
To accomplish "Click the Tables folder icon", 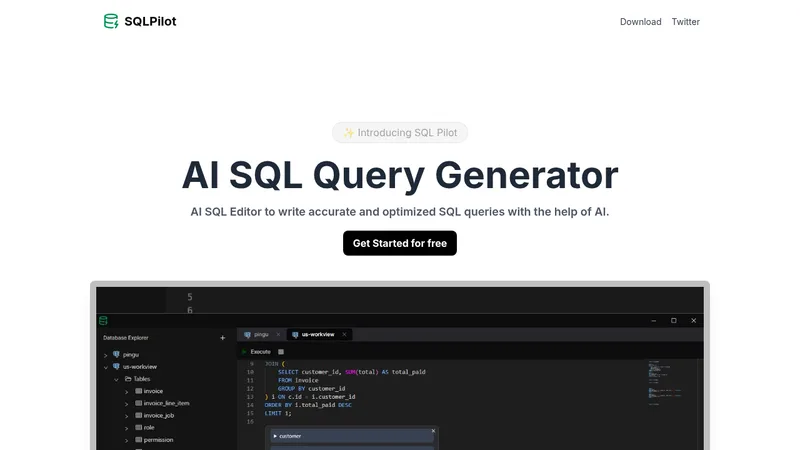I will [x=128, y=379].
